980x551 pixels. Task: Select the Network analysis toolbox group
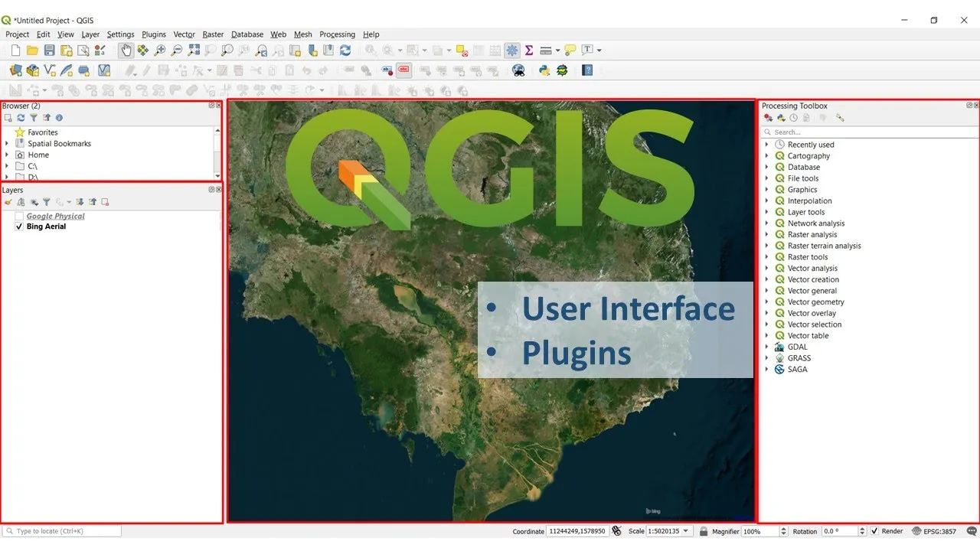point(816,223)
